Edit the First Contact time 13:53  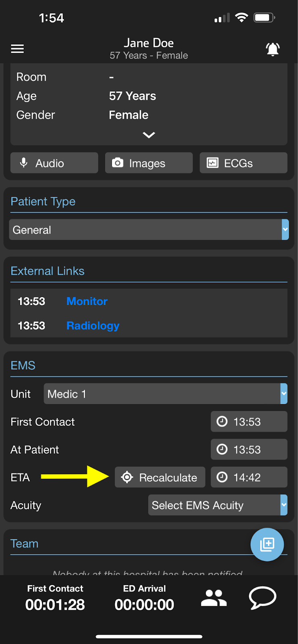(x=249, y=421)
